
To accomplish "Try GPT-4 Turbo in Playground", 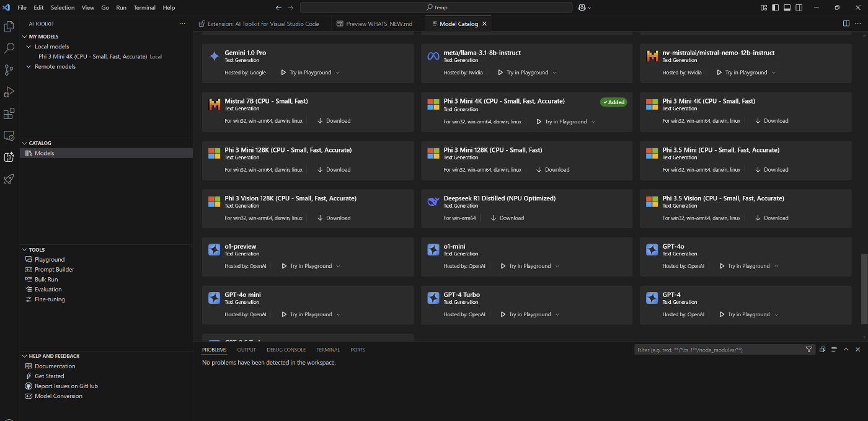I will coord(526,314).
